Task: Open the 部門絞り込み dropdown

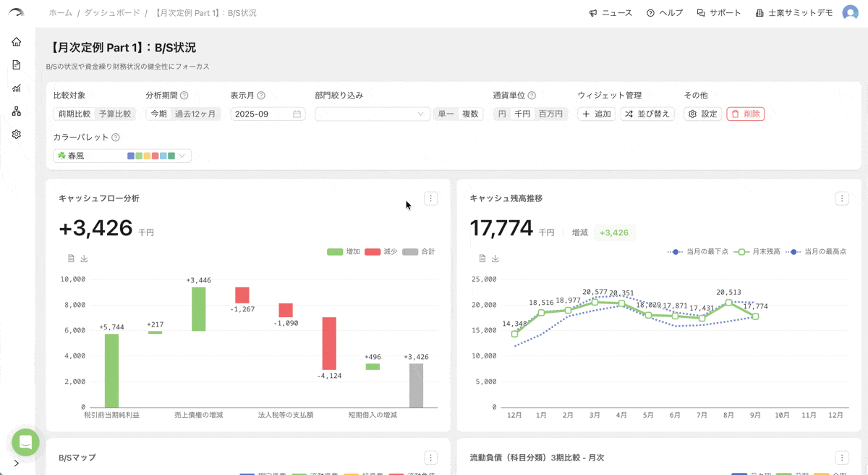Action: tap(372, 114)
